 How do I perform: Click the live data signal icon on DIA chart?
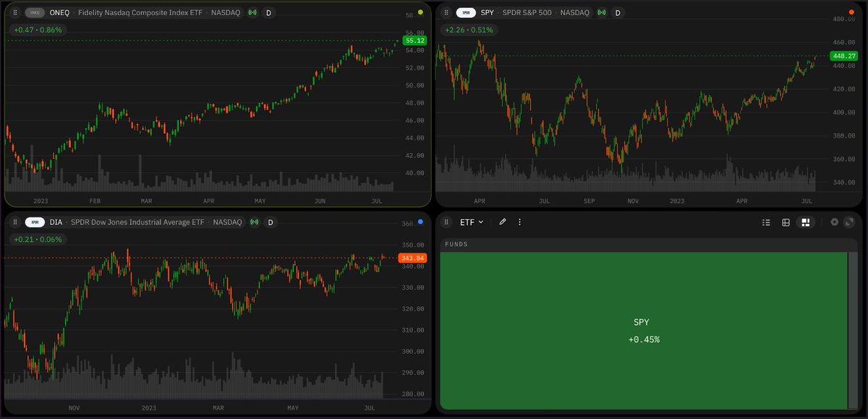pyautogui.click(x=254, y=222)
